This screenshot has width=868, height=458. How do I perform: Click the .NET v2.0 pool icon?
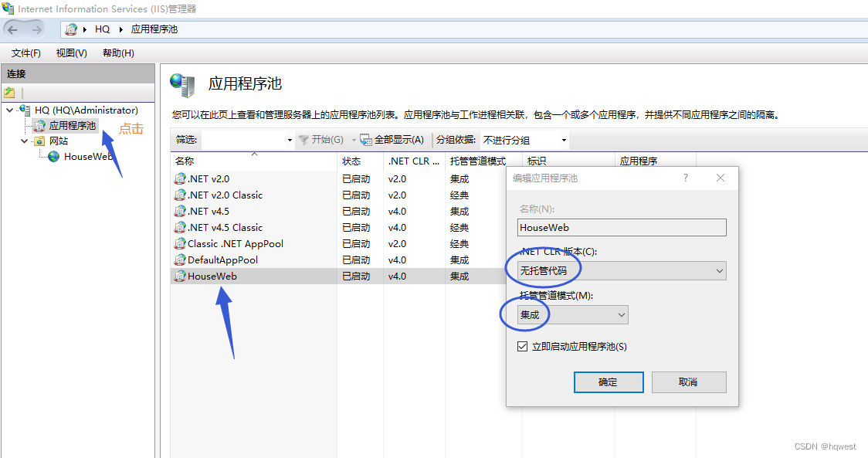180,179
